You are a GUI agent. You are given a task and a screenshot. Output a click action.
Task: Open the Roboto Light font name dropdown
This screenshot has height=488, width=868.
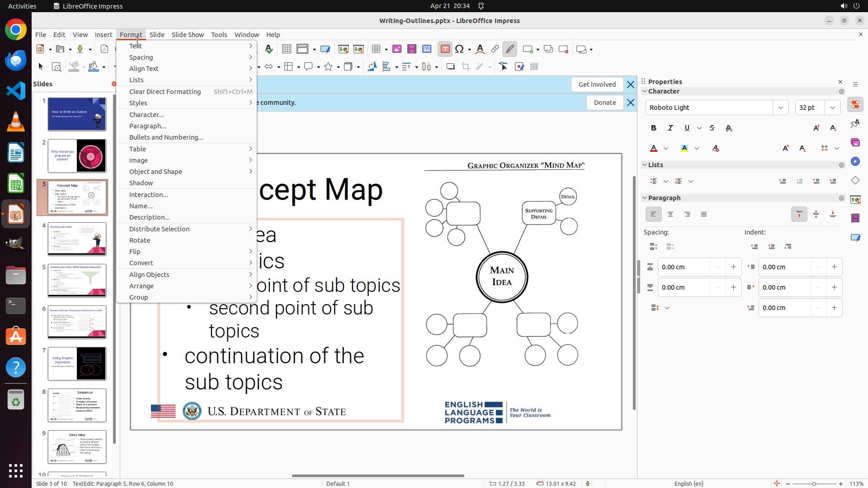[781, 108]
